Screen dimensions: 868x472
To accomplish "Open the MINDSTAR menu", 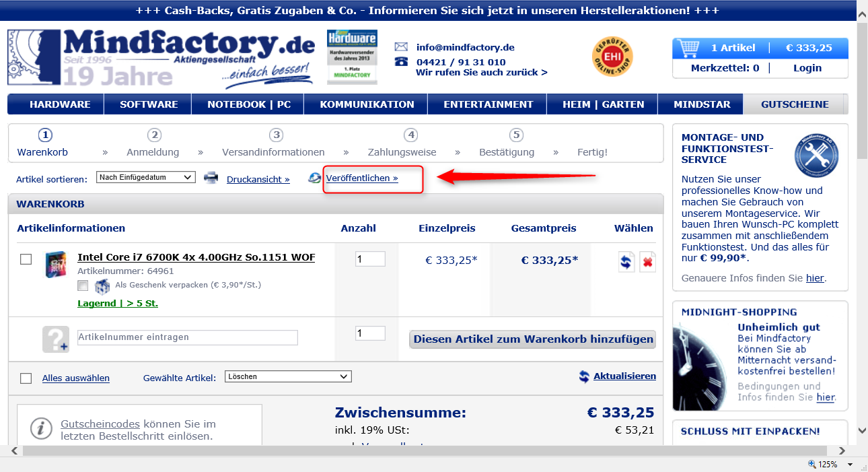I will coord(700,104).
